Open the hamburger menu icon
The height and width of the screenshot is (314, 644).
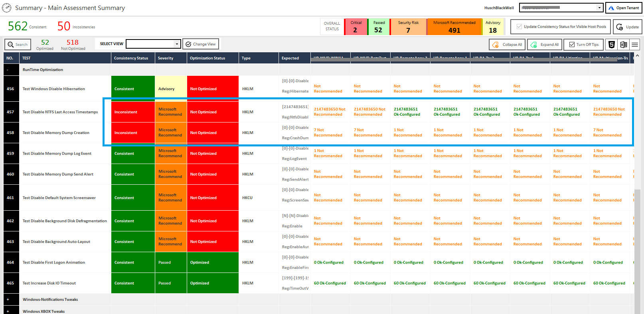[635, 45]
